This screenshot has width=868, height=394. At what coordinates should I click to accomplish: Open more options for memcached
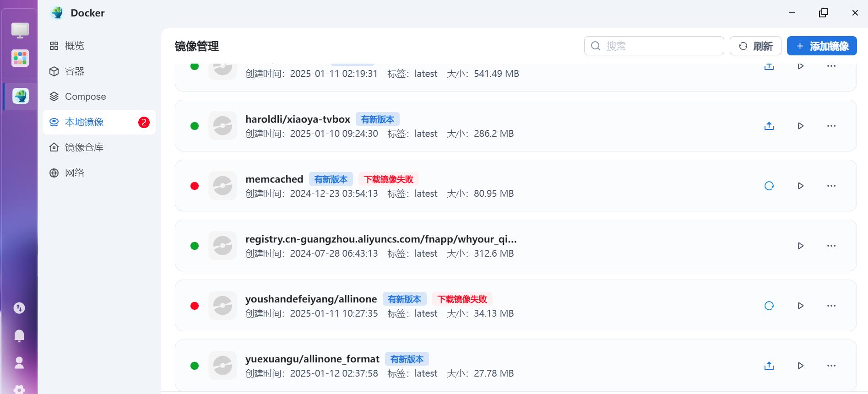(x=831, y=186)
